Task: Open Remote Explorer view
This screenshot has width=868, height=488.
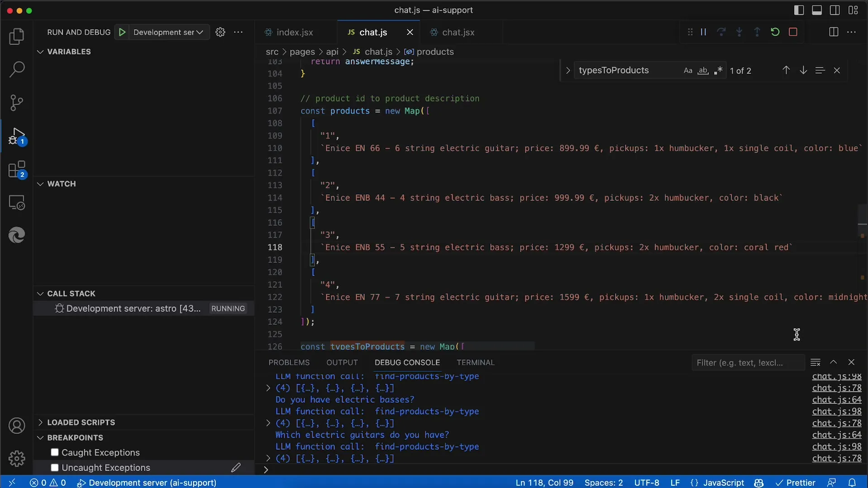Action: (x=17, y=202)
